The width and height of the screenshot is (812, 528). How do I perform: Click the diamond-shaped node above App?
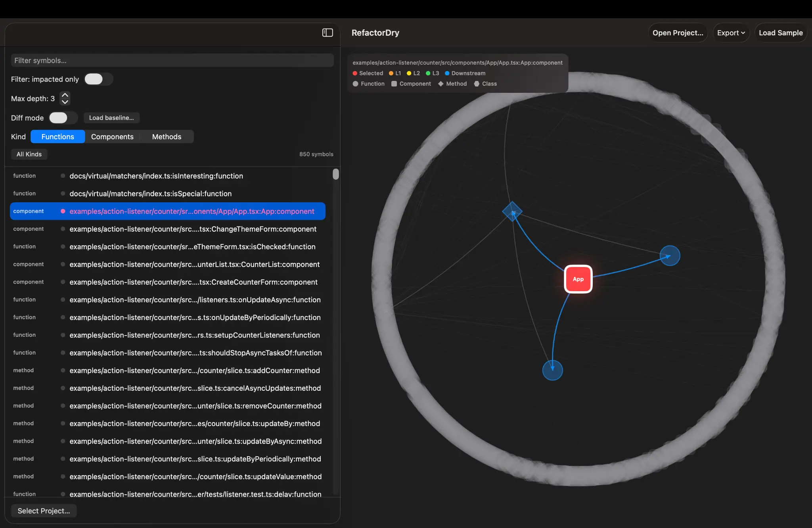pyautogui.click(x=512, y=211)
